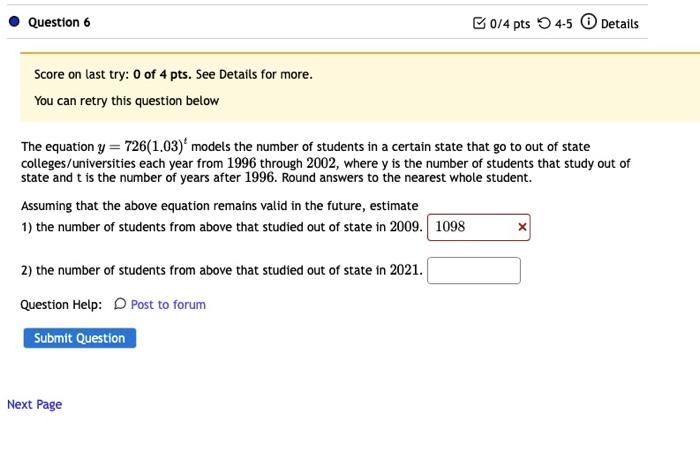Click the question 1 prompt about 2009
Image resolution: width=700 pixels, height=452 pixels.
point(220,227)
